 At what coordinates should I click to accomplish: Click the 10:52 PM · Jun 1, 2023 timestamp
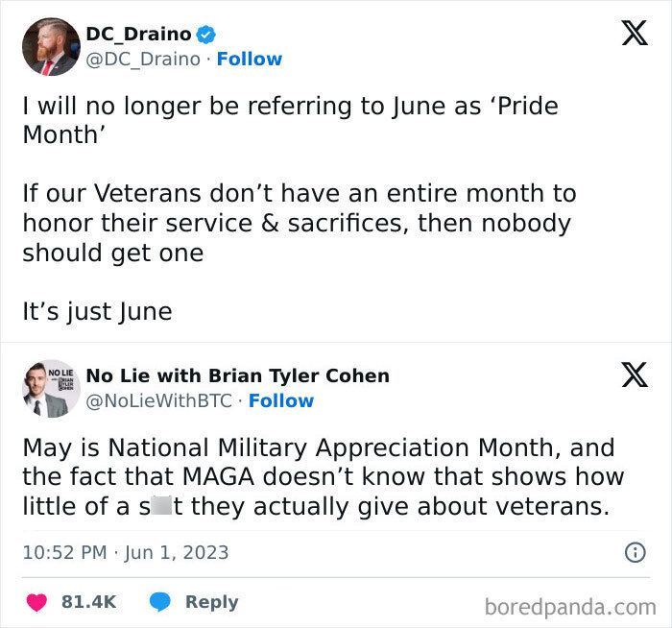click(x=126, y=552)
